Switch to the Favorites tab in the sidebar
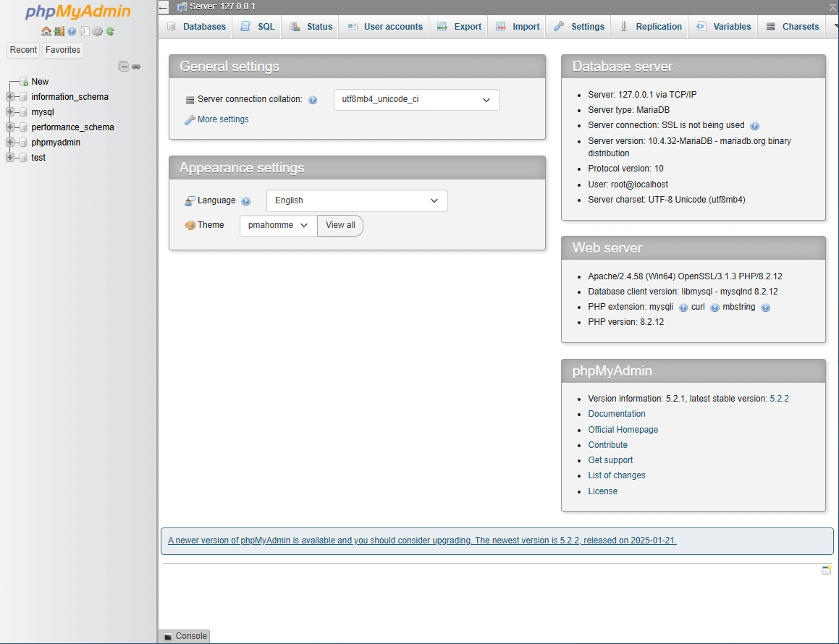The image size is (839, 644). tap(62, 50)
